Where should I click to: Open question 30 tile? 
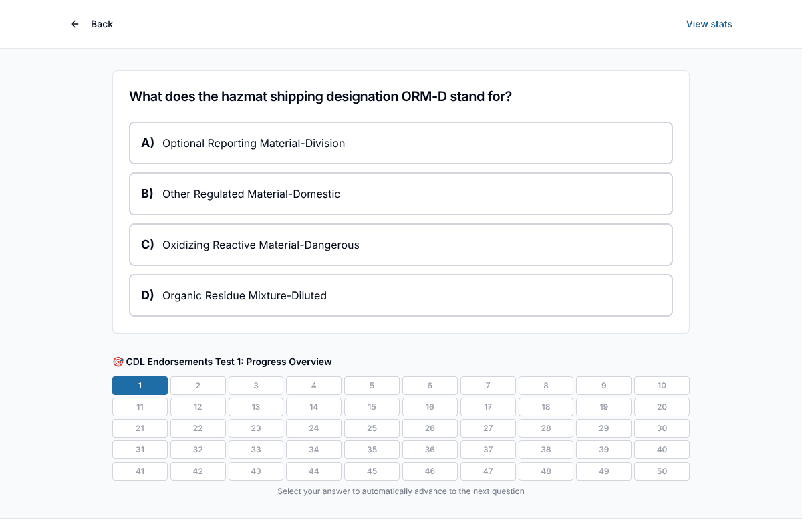(x=662, y=428)
